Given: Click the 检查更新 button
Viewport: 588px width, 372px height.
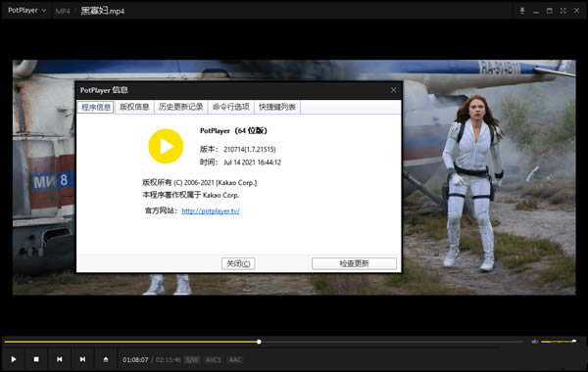Looking at the screenshot, I should 354,263.
